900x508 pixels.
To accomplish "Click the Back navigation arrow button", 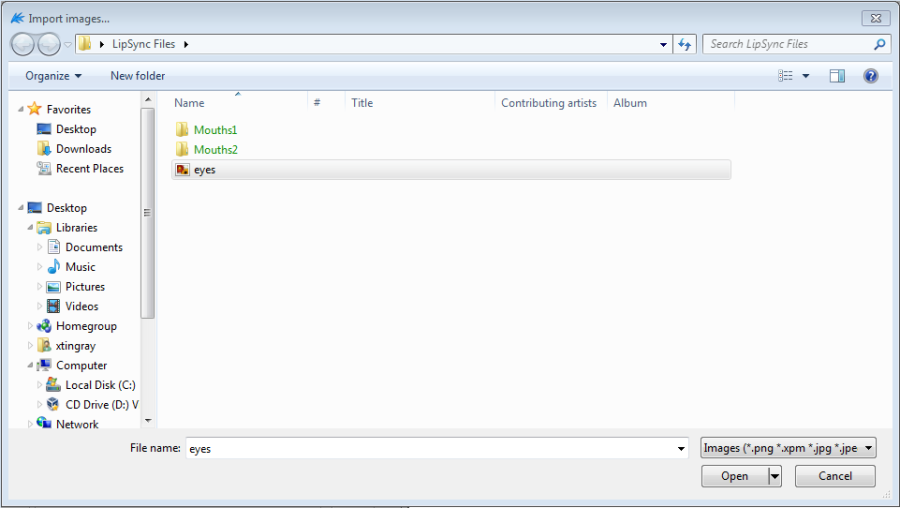I will tap(22, 44).
